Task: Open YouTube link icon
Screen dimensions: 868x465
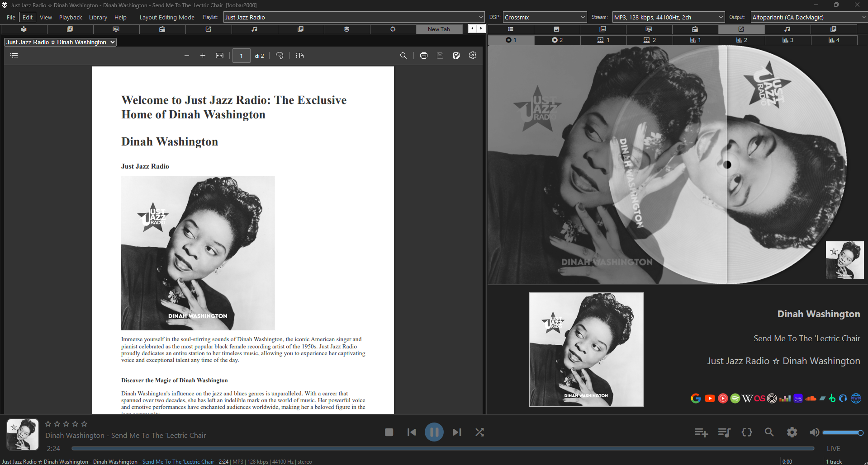Action: click(710, 398)
